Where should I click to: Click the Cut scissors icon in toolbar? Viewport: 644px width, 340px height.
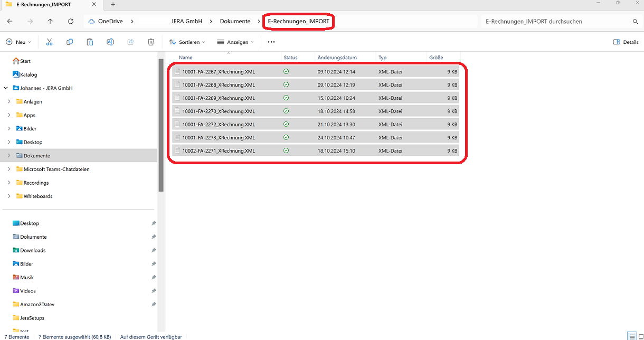click(49, 42)
